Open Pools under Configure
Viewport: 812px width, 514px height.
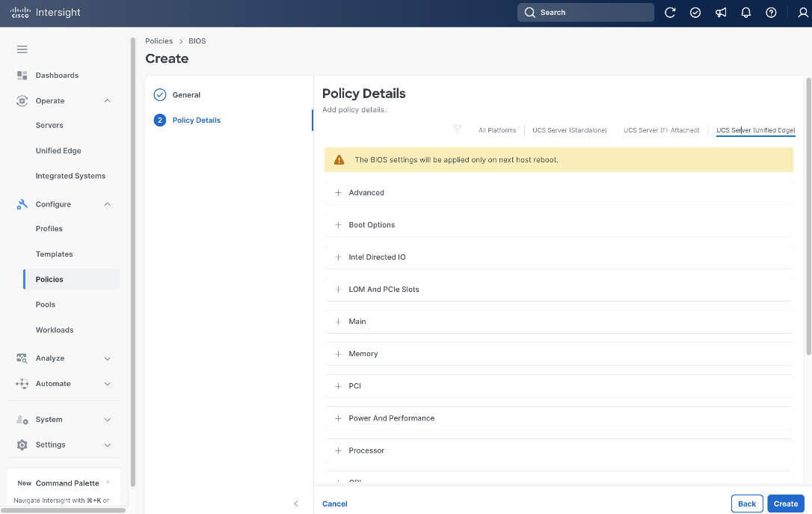(45, 305)
